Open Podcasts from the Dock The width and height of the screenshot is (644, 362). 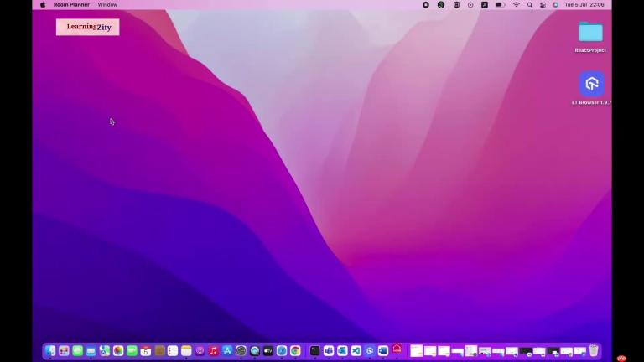point(200,351)
